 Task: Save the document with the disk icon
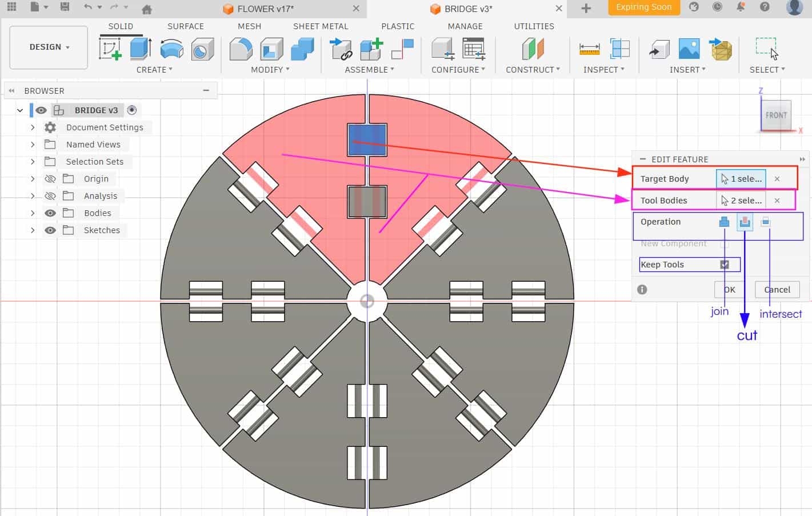[65, 7]
